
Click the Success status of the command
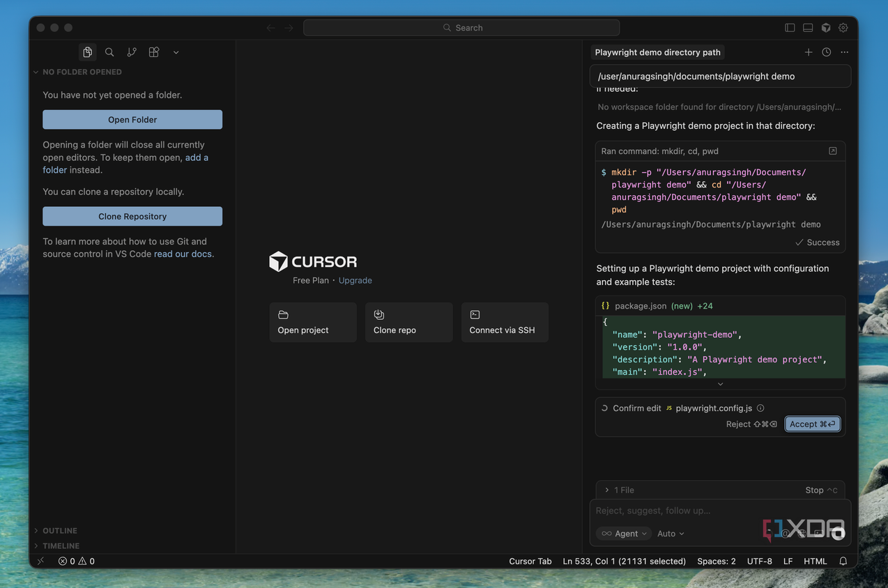(x=818, y=242)
